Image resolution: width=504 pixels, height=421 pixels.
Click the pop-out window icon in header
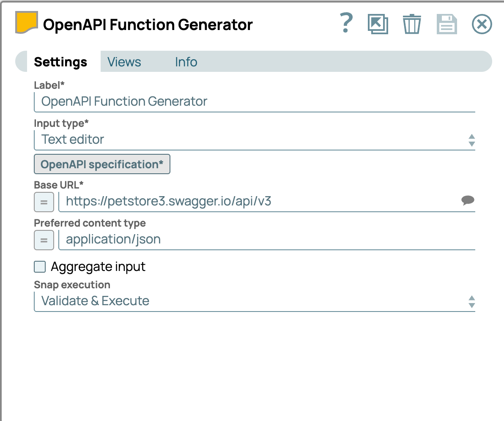pyautogui.click(x=378, y=24)
